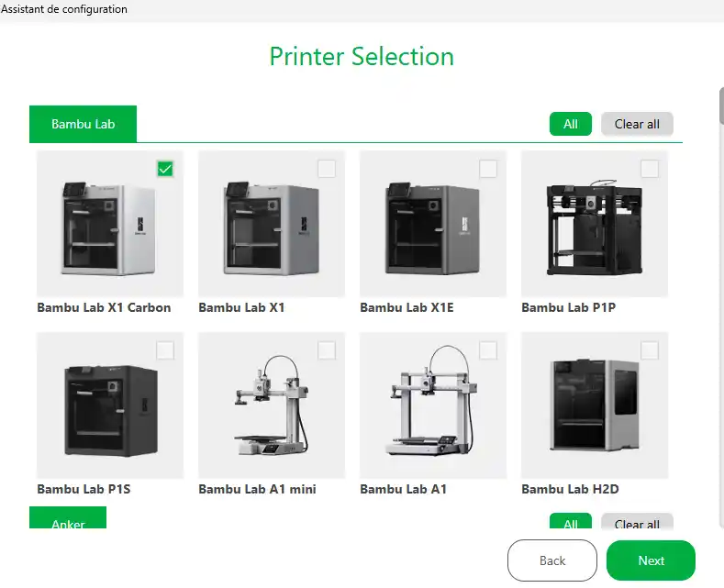This screenshot has width=724, height=588.
Task: Check the Bambu Lab A1 checkbox
Action: pyautogui.click(x=488, y=350)
